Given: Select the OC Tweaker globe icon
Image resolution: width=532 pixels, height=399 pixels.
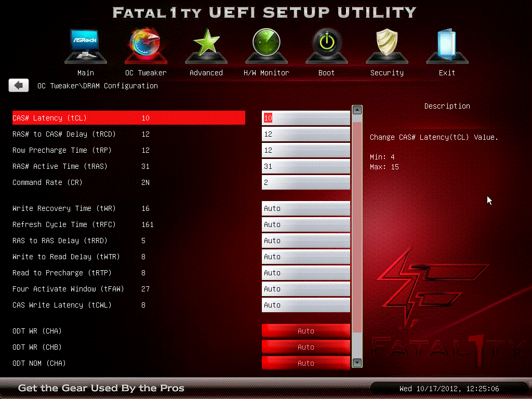Looking at the screenshot, I should pyautogui.click(x=146, y=46).
